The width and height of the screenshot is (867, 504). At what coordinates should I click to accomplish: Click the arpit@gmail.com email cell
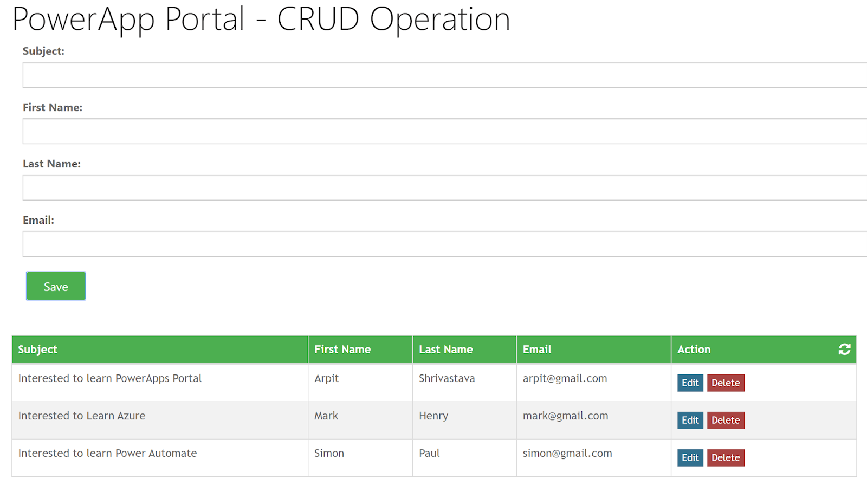(x=593, y=383)
